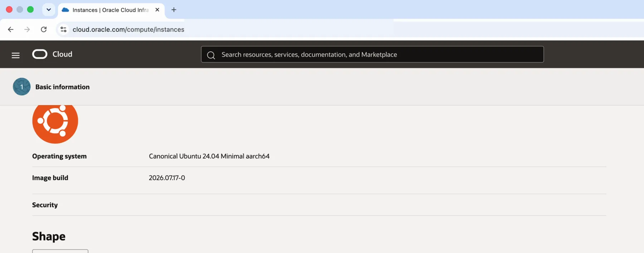Click the green window fullscreen button

click(x=30, y=10)
